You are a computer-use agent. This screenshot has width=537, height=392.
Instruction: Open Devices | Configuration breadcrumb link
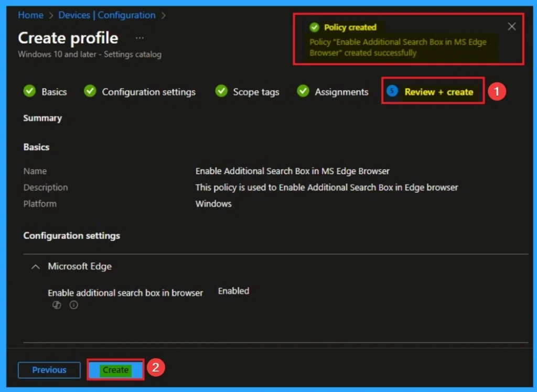coord(107,15)
